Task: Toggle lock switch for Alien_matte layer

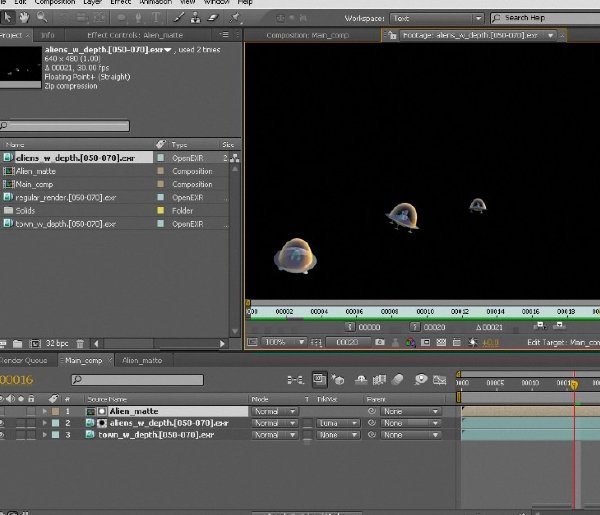Action: click(31, 411)
